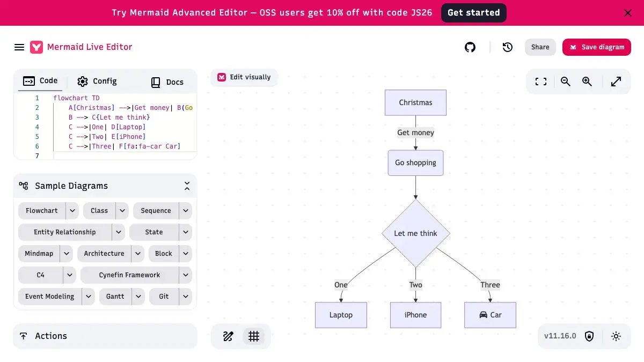The height and width of the screenshot is (362, 644).
Task: Expand the Actions panel
Action: click(x=105, y=336)
